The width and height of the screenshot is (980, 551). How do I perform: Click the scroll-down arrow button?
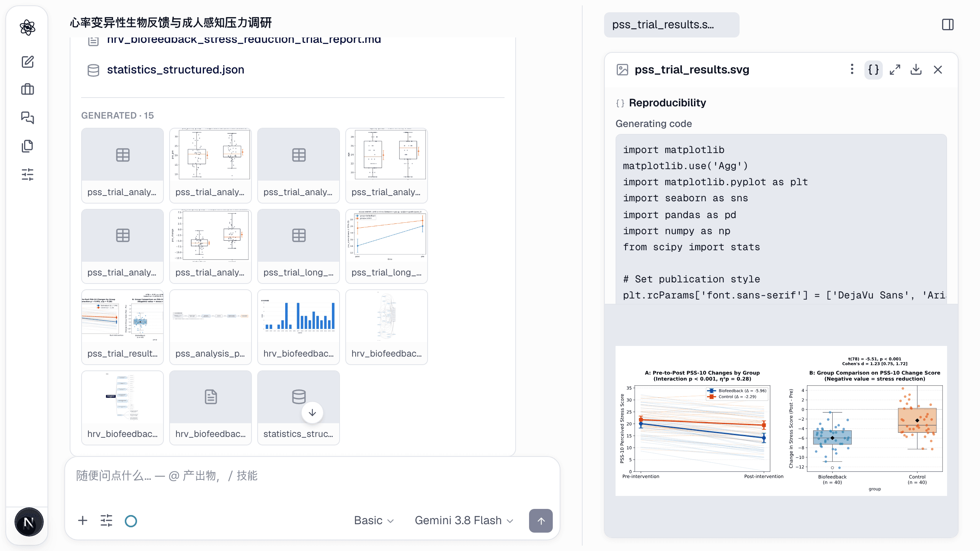coord(312,412)
